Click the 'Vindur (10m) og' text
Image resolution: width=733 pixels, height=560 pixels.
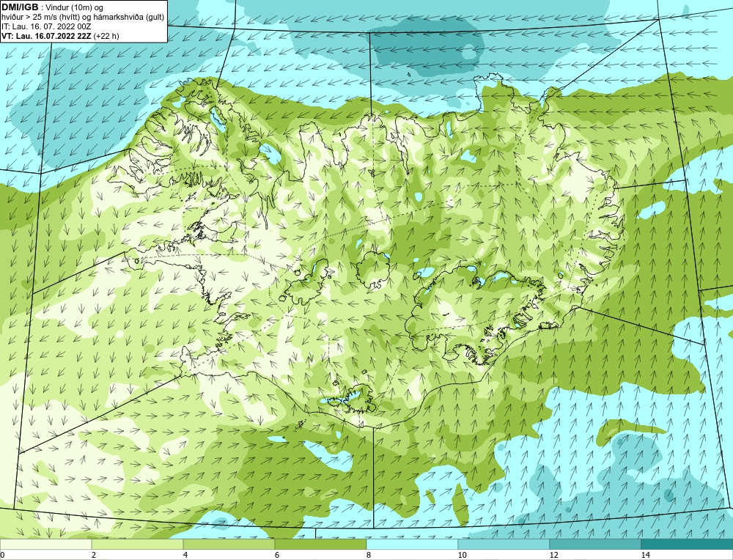coord(75,7)
